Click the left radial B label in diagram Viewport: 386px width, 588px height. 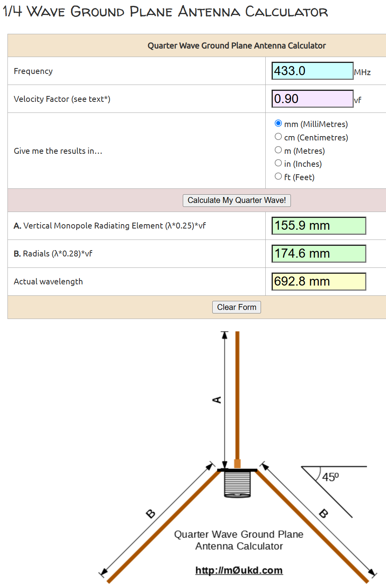click(151, 514)
